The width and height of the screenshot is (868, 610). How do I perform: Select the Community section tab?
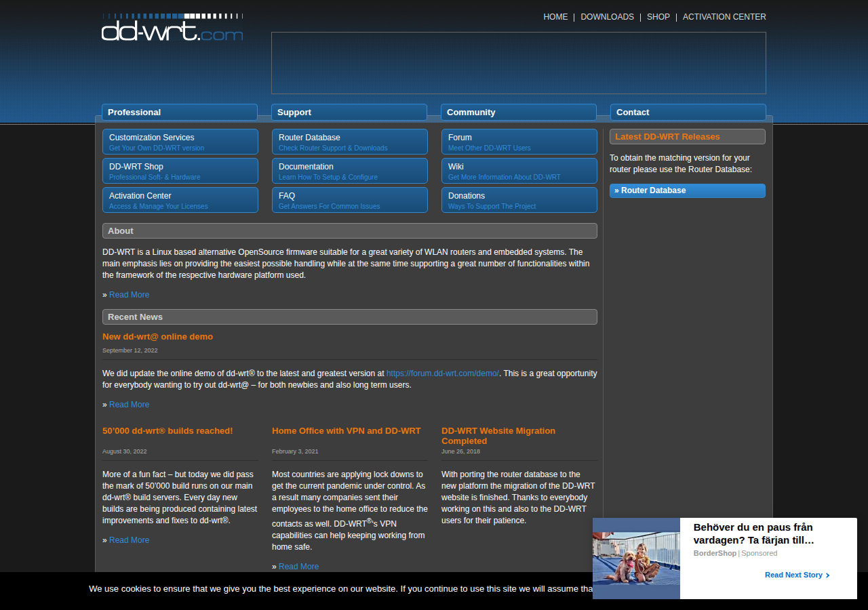tap(519, 113)
